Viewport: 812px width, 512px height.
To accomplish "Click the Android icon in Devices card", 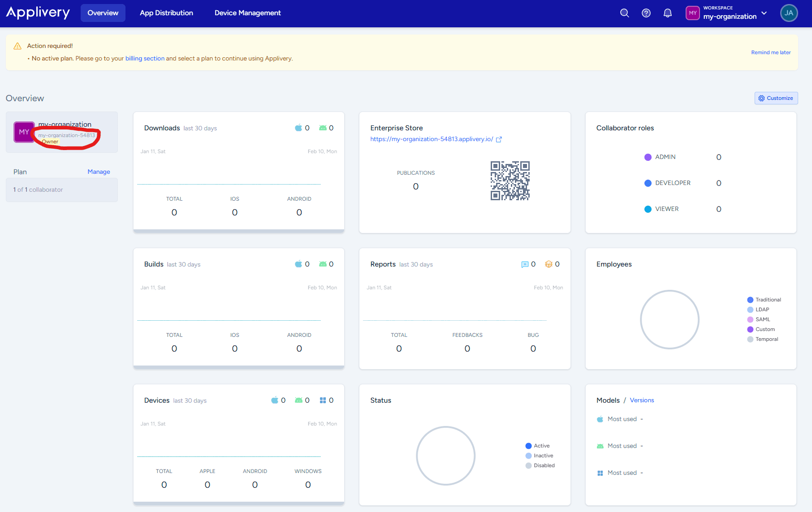I will [x=298, y=400].
